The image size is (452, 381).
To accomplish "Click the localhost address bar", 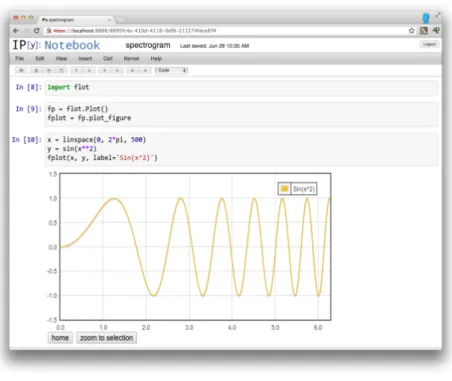I will pos(227,31).
